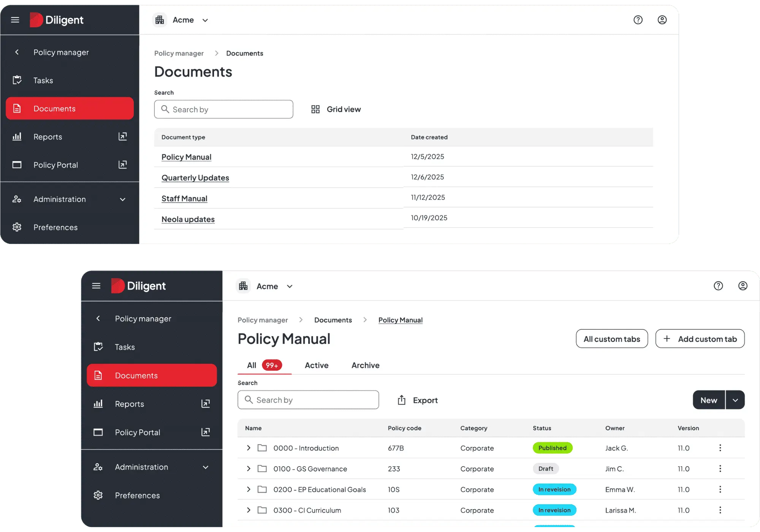Expand Administration section in top window sidebar
The width and height of the screenshot is (760, 532).
coord(123,199)
